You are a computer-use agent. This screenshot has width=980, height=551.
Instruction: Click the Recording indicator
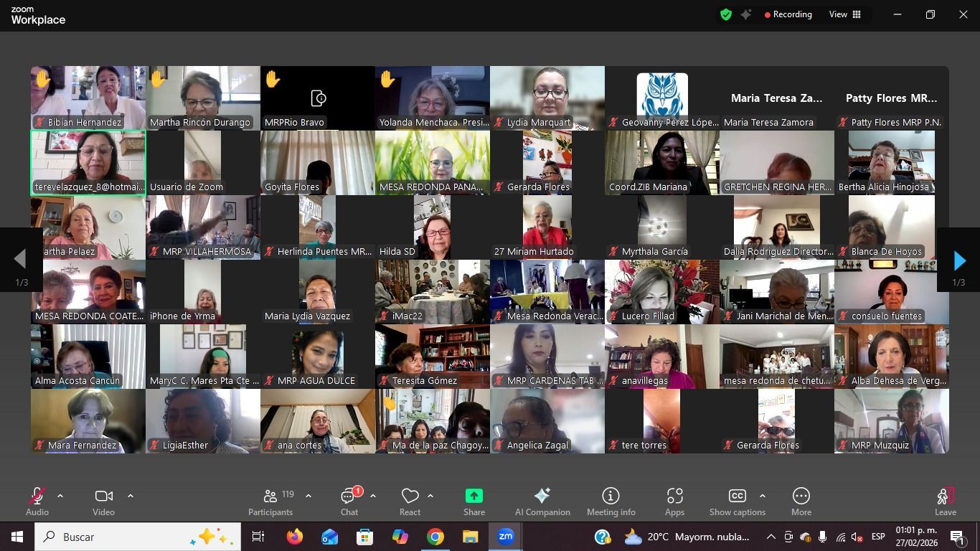pyautogui.click(x=788, y=14)
